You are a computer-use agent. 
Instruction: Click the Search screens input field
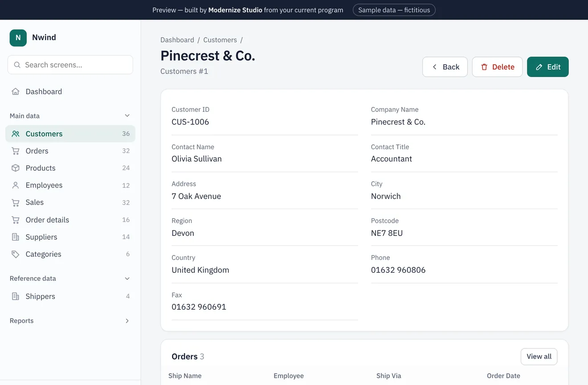point(70,65)
